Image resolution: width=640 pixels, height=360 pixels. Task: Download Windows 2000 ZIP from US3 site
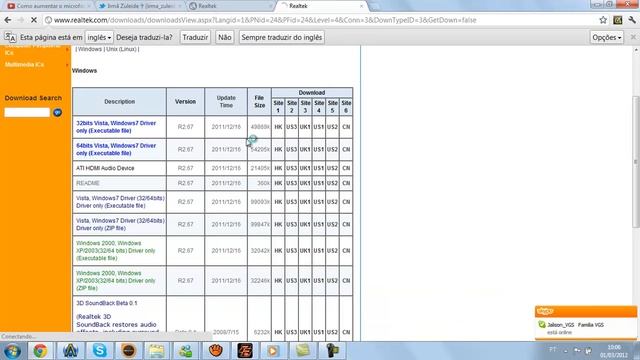[x=291, y=281]
